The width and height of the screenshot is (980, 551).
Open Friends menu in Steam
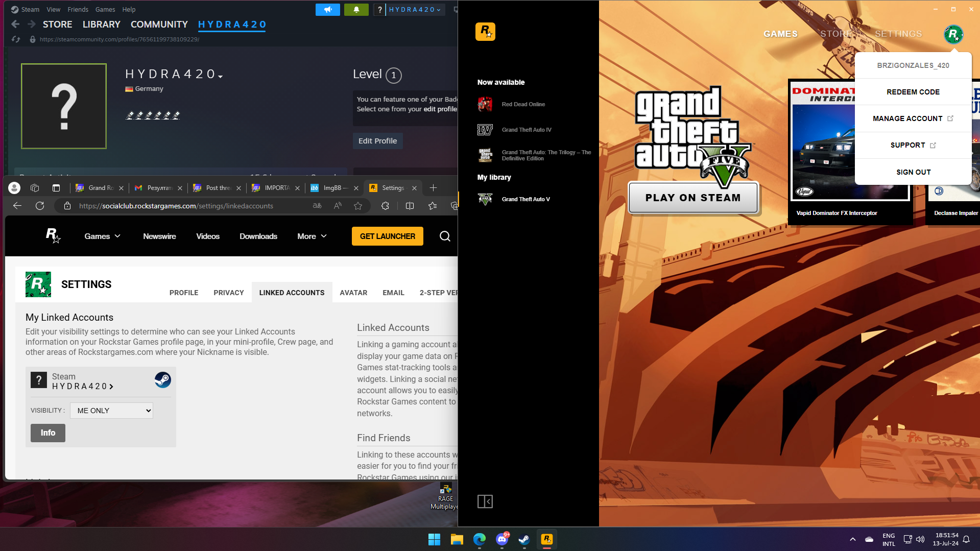(78, 10)
